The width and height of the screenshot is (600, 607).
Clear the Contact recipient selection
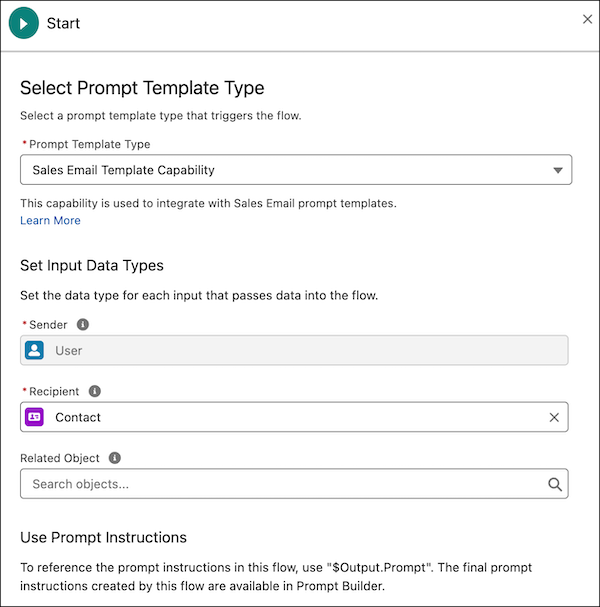[x=554, y=417]
